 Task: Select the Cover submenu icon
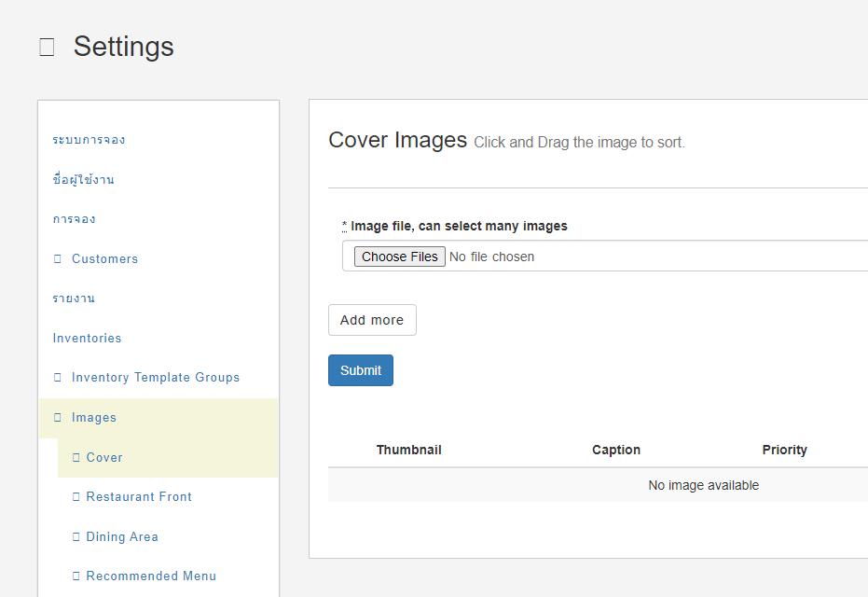click(76, 458)
